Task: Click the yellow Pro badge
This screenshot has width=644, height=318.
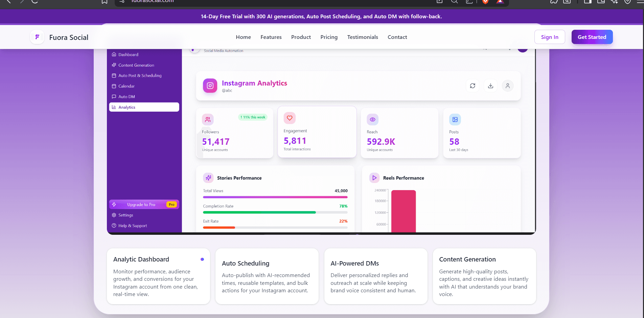Action: coord(171,204)
